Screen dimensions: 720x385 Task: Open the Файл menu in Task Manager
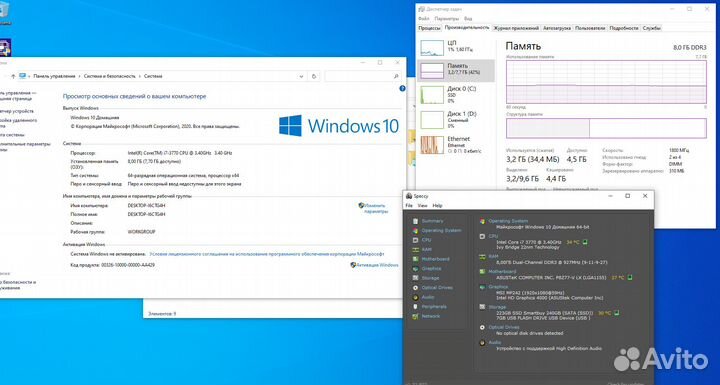(x=423, y=19)
